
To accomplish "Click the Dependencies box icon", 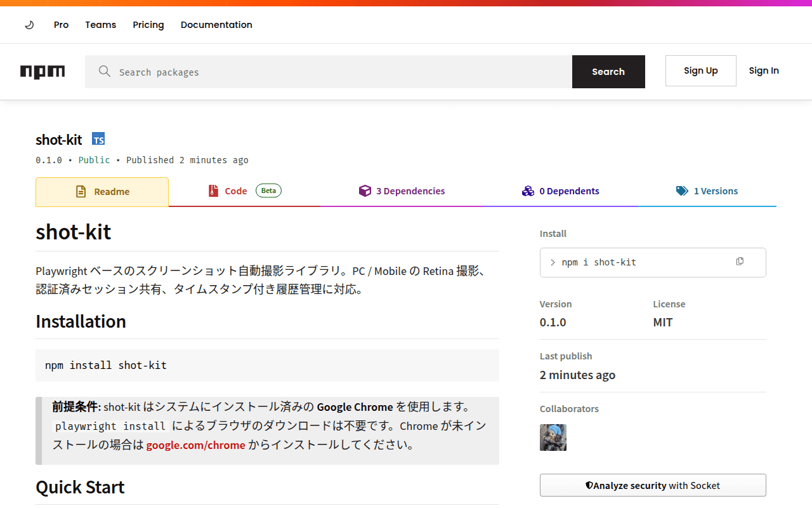I will [x=365, y=191].
